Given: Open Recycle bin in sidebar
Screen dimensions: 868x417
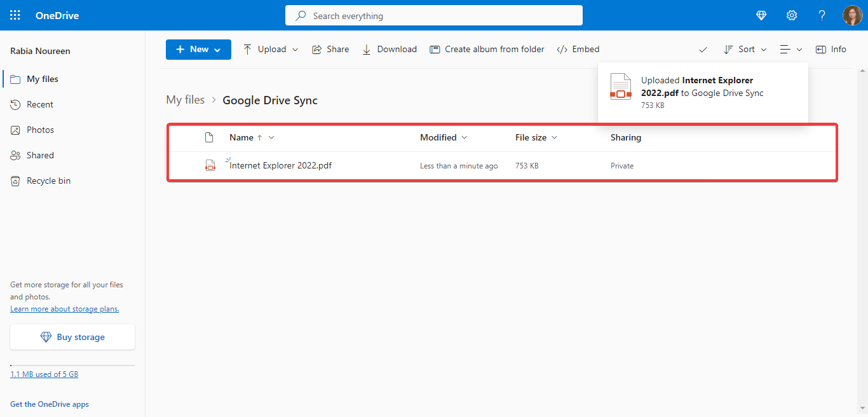Looking at the screenshot, I should tap(72, 181).
